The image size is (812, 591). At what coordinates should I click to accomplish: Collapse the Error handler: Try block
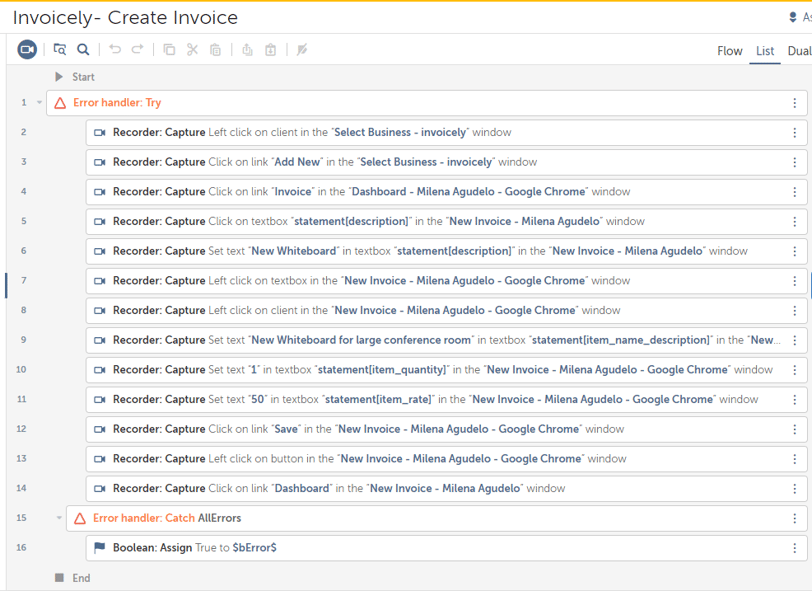pyautogui.click(x=39, y=103)
